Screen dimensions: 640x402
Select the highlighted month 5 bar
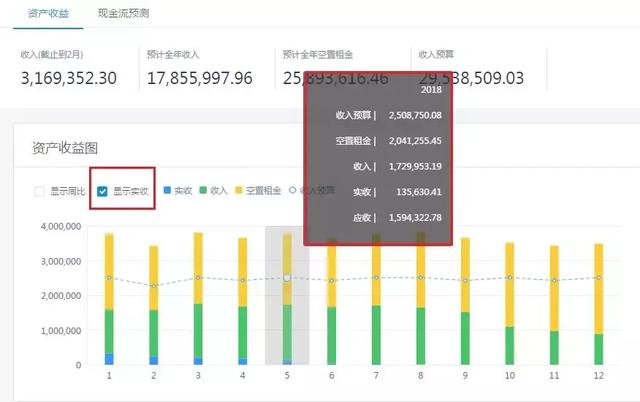click(287, 300)
